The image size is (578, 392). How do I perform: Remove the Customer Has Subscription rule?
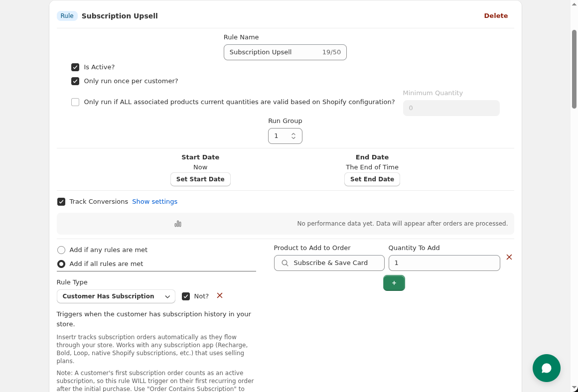click(219, 295)
